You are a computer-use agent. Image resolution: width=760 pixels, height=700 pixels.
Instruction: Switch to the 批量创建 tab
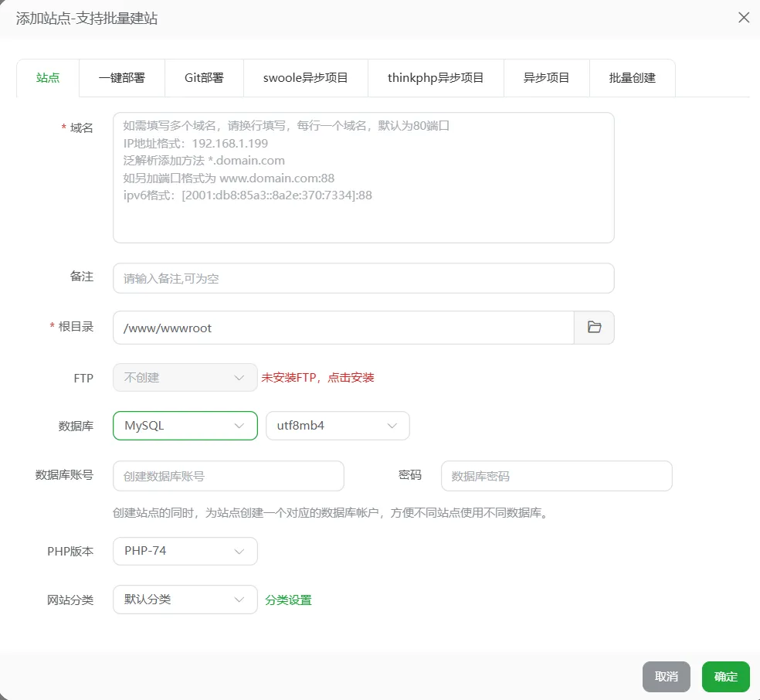coord(632,78)
